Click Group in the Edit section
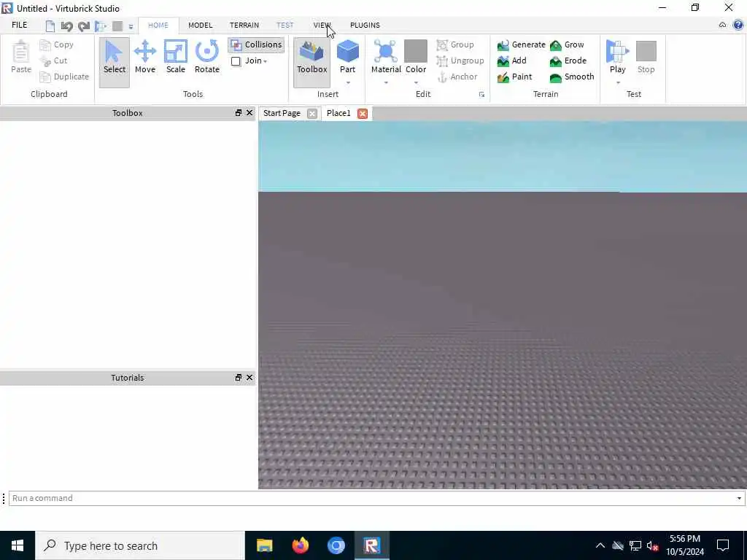Viewport: 747px width, 560px height. click(455, 44)
